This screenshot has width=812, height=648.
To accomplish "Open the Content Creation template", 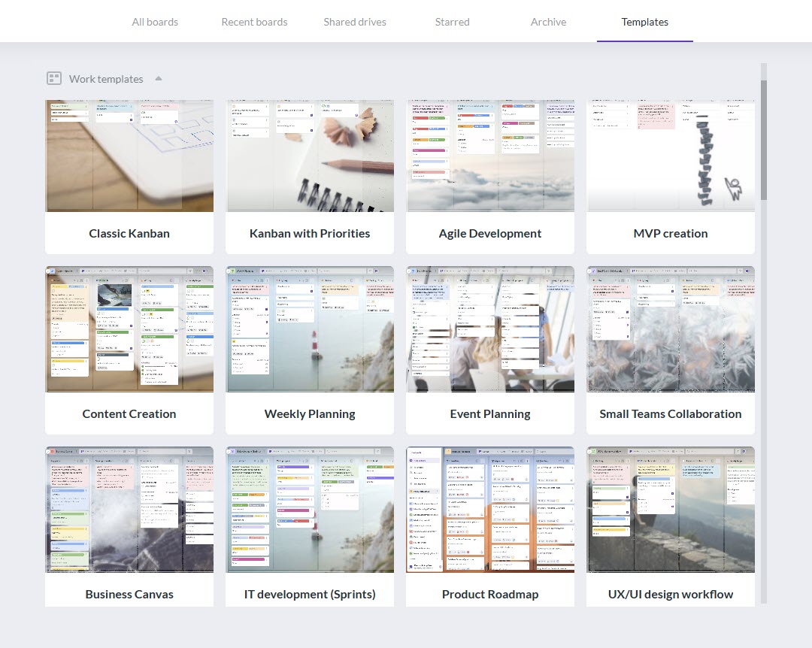I will click(129, 350).
